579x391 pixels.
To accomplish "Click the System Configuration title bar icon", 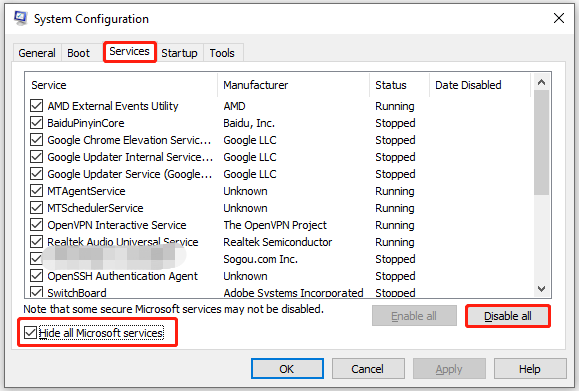I will pyautogui.click(x=20, y=18).
